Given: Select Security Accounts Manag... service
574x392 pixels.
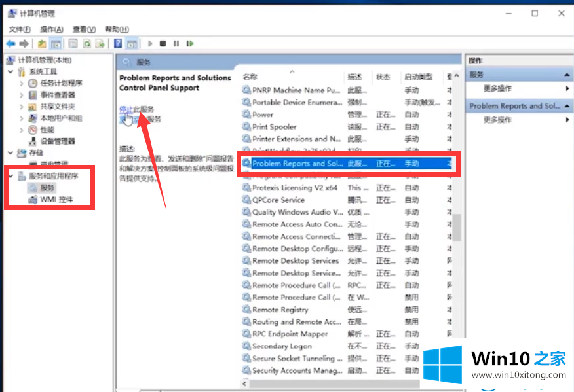Looking at the screenshot, I should coord(347,371).
